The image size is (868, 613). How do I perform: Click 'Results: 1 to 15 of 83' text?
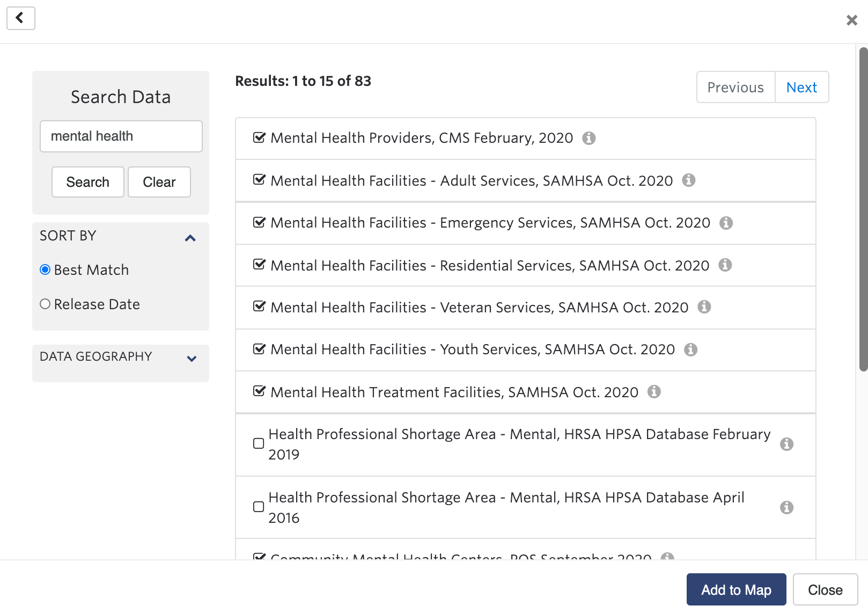pos(303,81)
